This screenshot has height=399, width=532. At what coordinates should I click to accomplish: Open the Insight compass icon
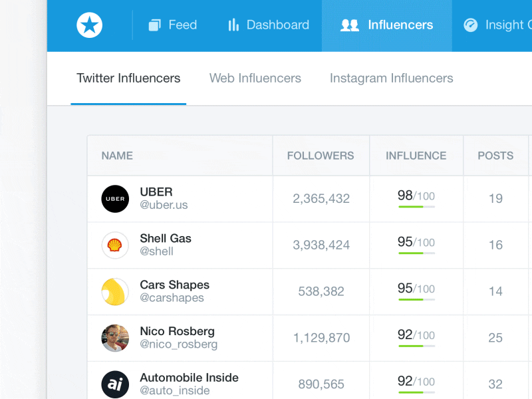coord(470,25)
